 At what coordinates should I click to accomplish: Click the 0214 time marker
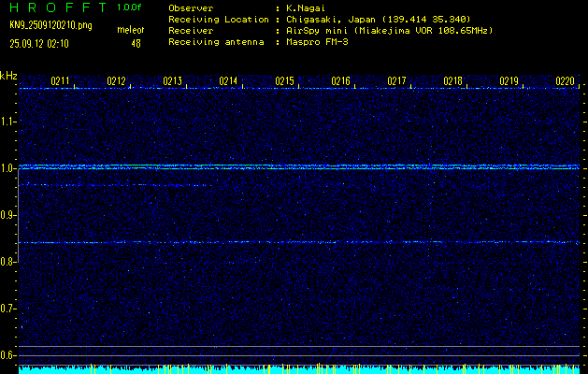228,81
